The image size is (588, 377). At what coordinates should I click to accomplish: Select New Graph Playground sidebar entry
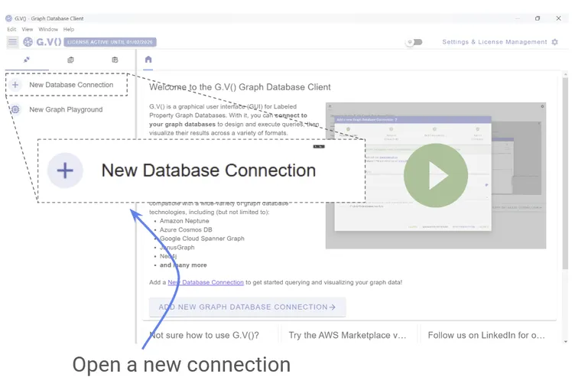click(x=66, y=109)
